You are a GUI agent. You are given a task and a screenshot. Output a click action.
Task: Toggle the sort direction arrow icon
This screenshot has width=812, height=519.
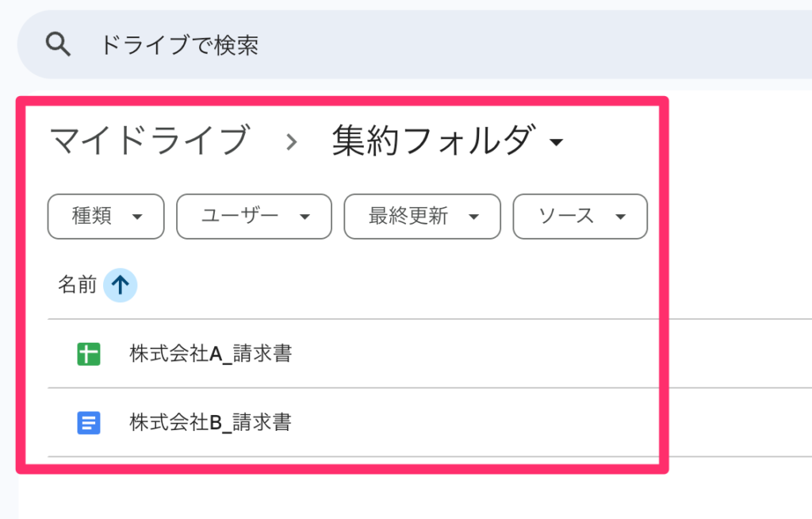(120, 285)
